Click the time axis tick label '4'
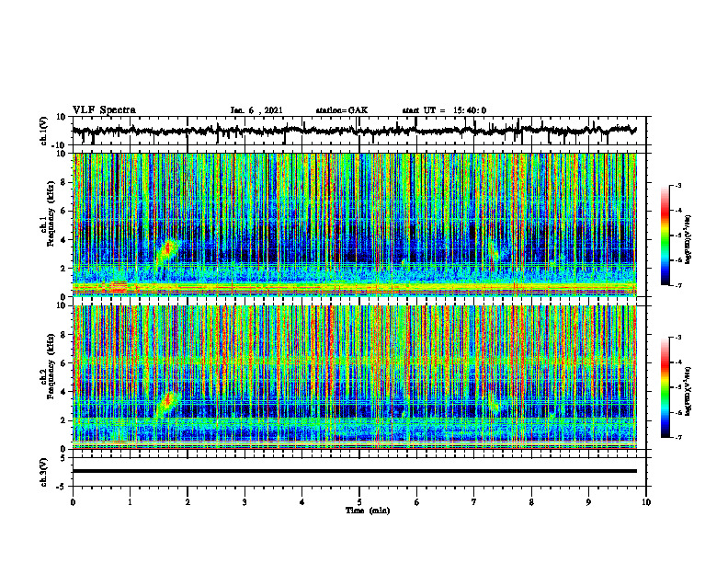728x563 pixels. [302, 502]
